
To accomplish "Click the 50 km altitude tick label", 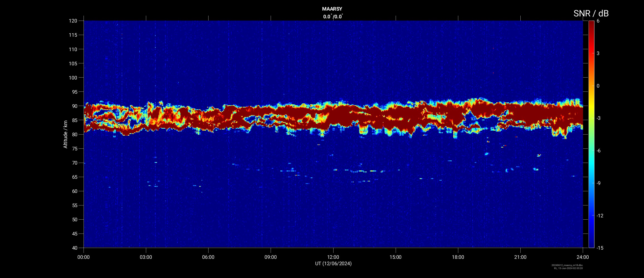I will [x=74, y=220].
